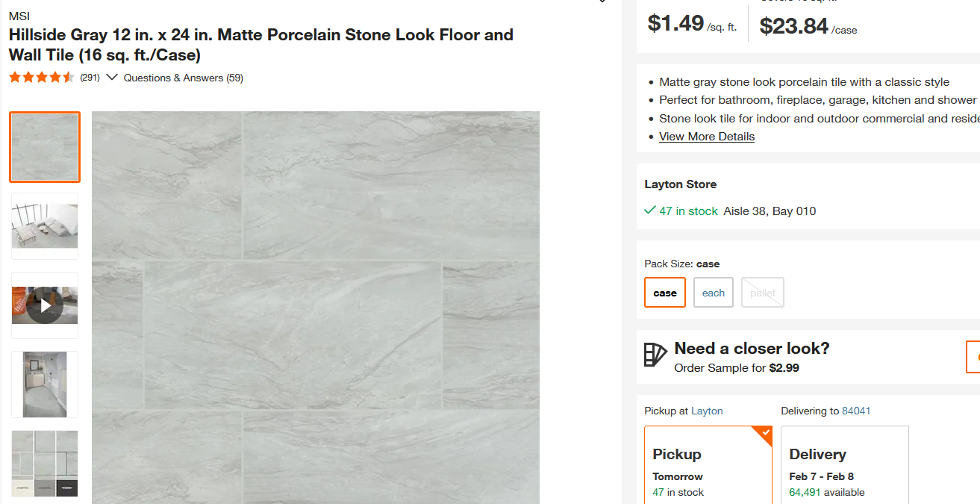The width and height of the screenshot is (980, 504).
Task: Click the "Layton" pickup store link
Action: [706, 410]
